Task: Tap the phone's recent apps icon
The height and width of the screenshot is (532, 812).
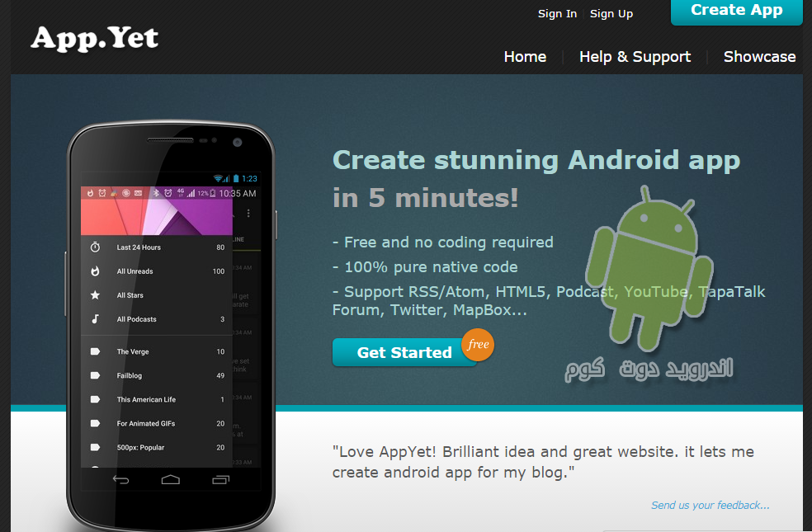Action: point(220,480)
